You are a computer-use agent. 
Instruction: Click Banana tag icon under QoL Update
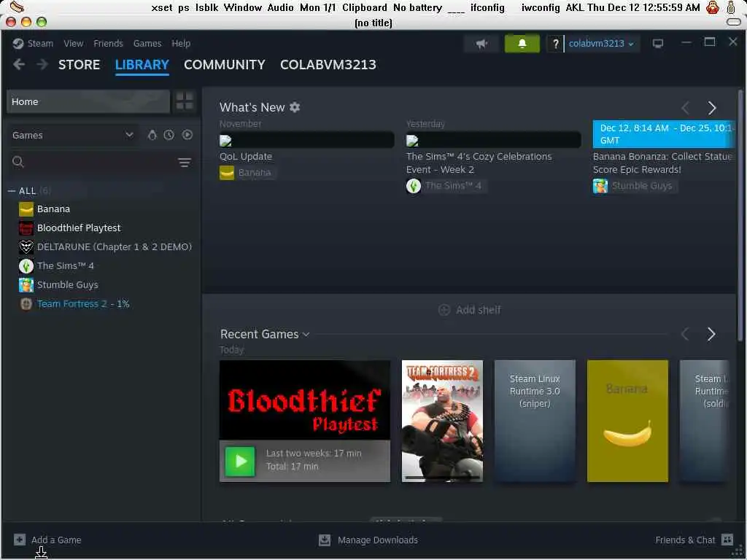[227, 173]
